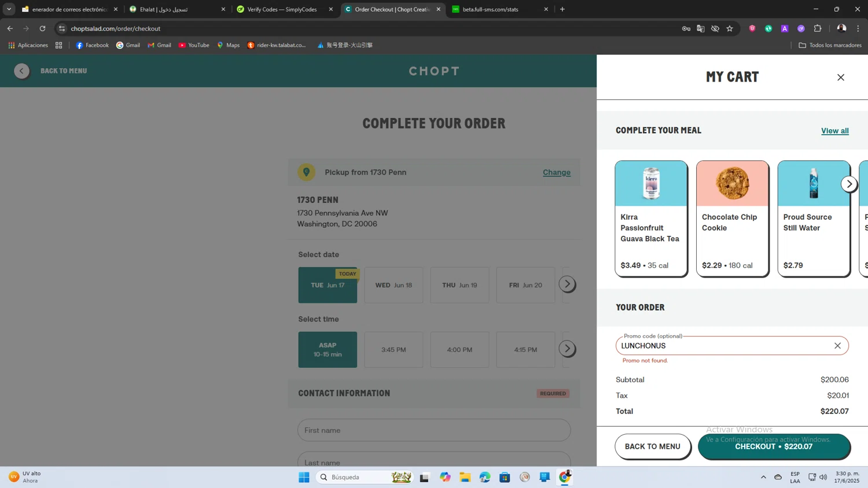Viewport: 868px width, 488px height.
Task: Click CHECKOUT $220.07 button
Action: [x=774, y=446]
